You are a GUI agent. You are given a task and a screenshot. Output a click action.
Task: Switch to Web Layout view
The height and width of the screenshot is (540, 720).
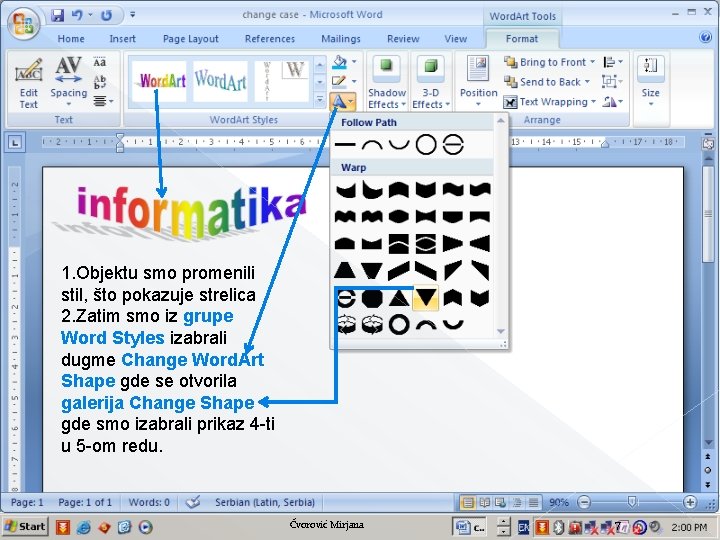tap(501, 503)
